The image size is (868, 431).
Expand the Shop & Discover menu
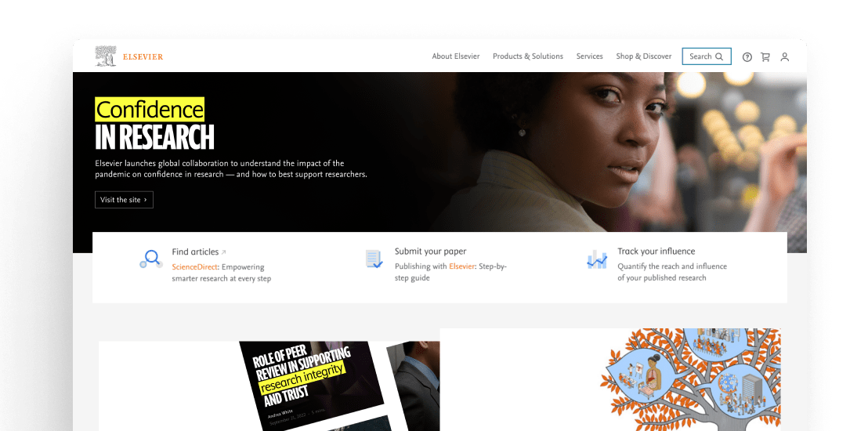[x=644, y=56]
